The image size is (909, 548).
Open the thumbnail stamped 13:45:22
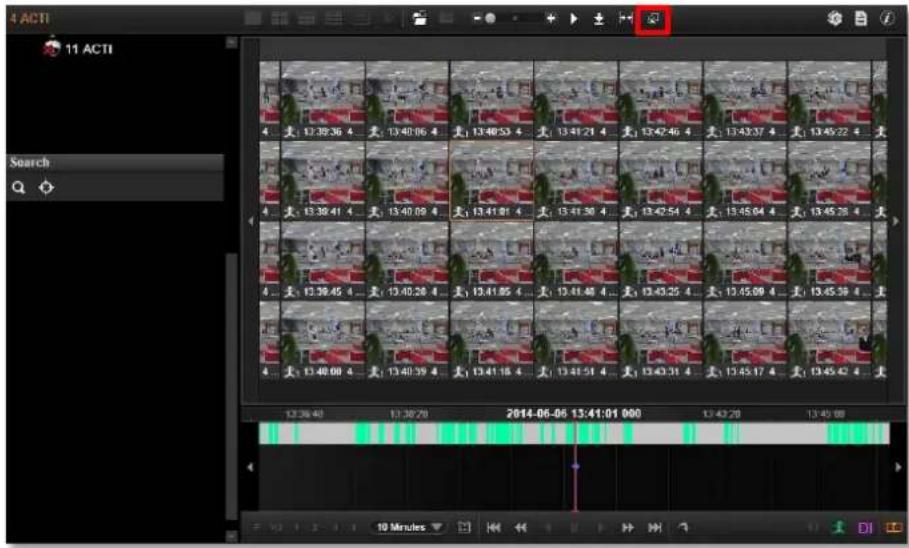pos(830,100)
